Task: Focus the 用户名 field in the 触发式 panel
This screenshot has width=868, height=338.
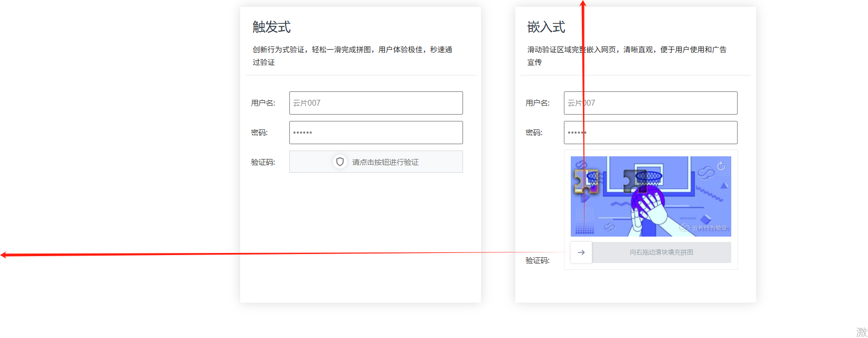Action: (x=376, y=103)
